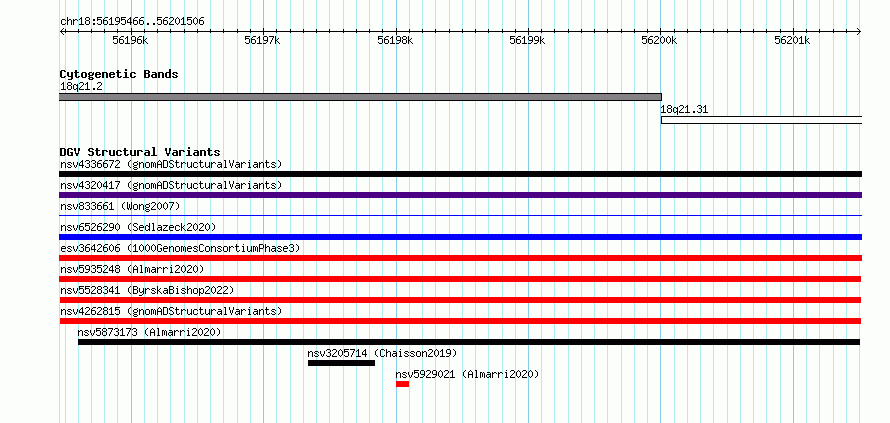This screenshot has height=423, width=890.
Task: Open variant nsv5935248 (Almarri2020) label
Action: [132, 270]
